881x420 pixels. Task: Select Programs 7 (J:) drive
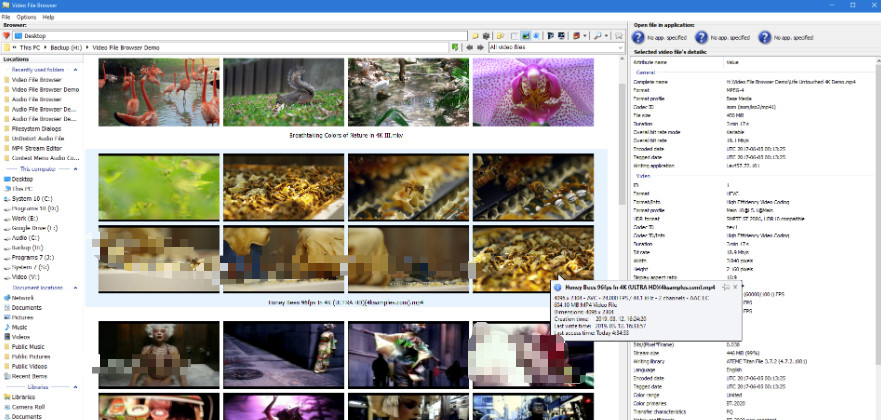point(28,258)
